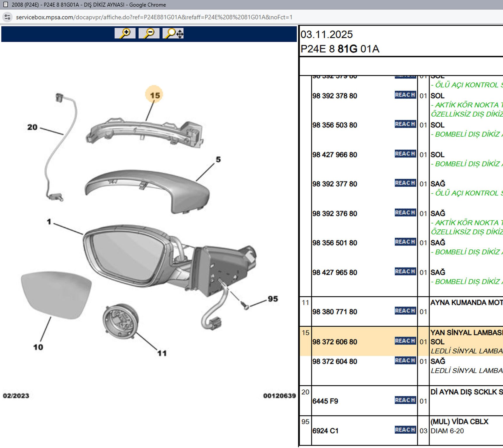
Task: Click the AYNA KUMANDA MOT row title
Action: pos(466,303)
